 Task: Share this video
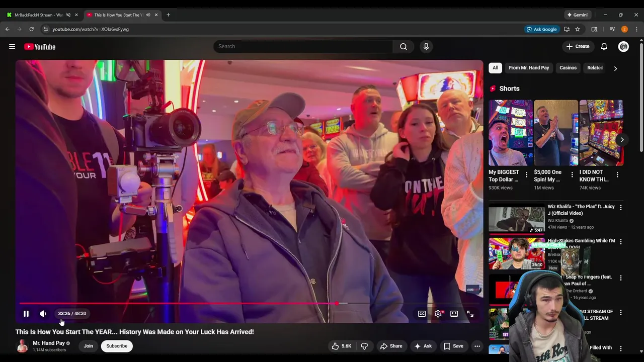(391, 346)
